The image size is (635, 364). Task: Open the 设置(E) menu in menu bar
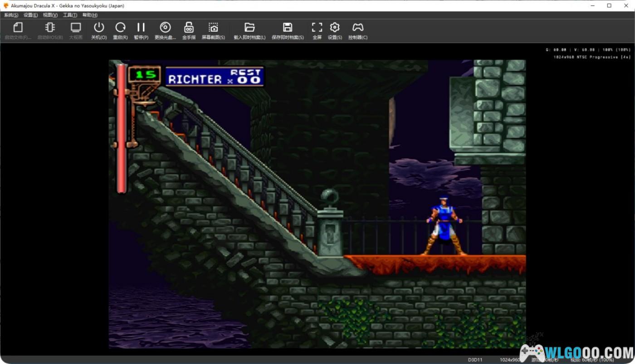point(31,15)
